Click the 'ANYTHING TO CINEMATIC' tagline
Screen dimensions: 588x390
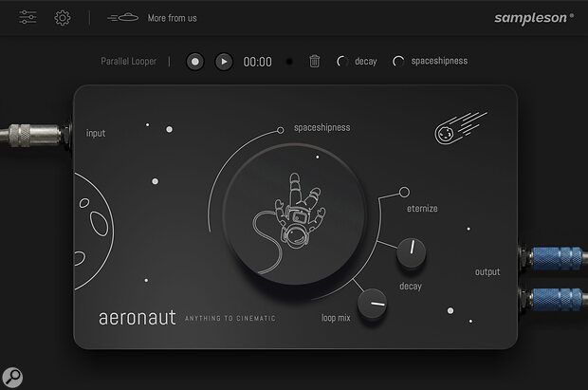230,318
